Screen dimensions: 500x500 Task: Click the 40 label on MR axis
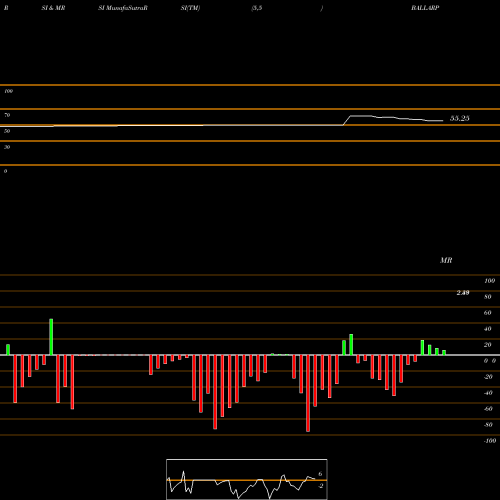pyautogui.click(x=488, y=329)
